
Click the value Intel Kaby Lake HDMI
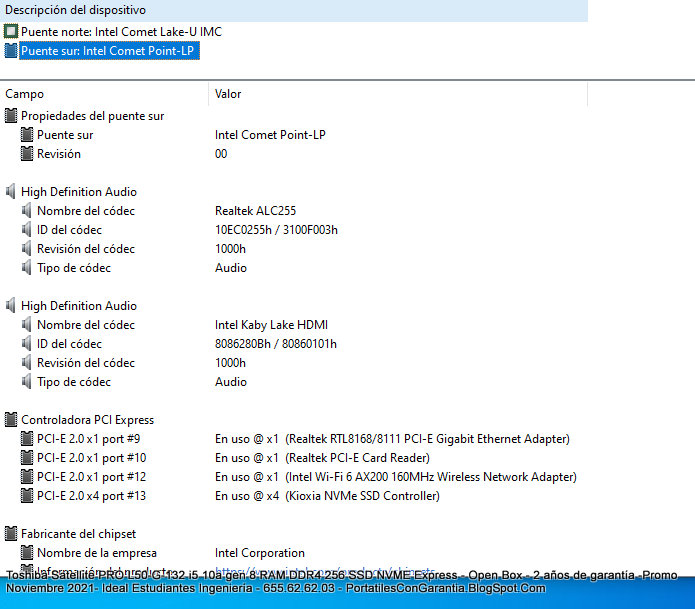coord(271,325)
